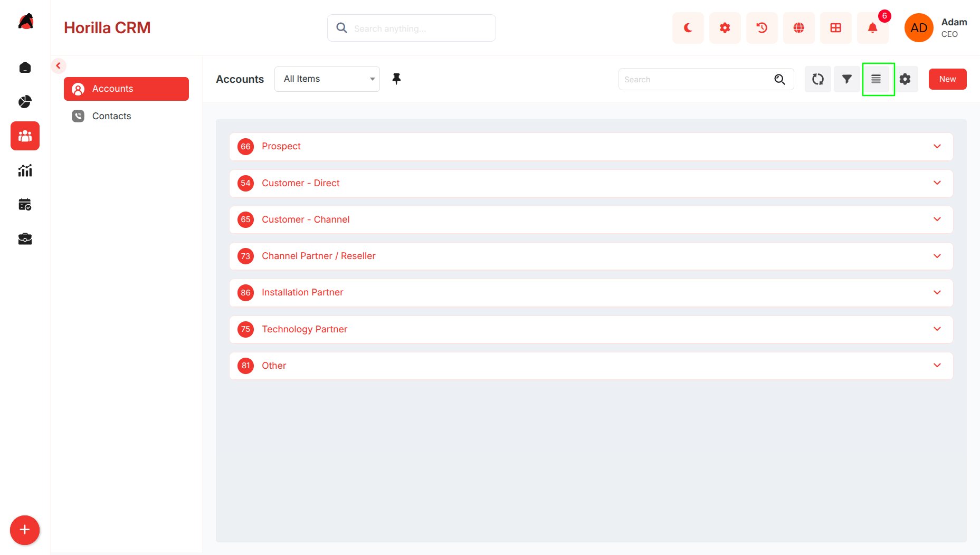Open the bar chart analytics sidebar icon

click(x=25, y=170)
